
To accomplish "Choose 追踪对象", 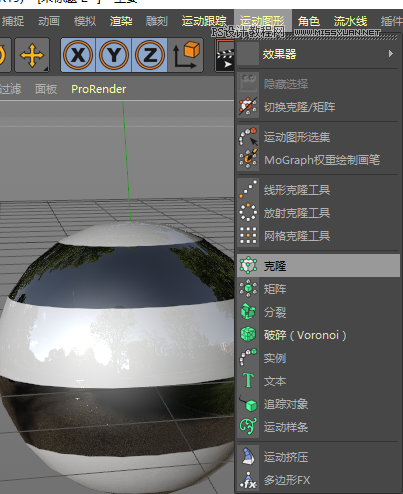I will pos(318,404).
